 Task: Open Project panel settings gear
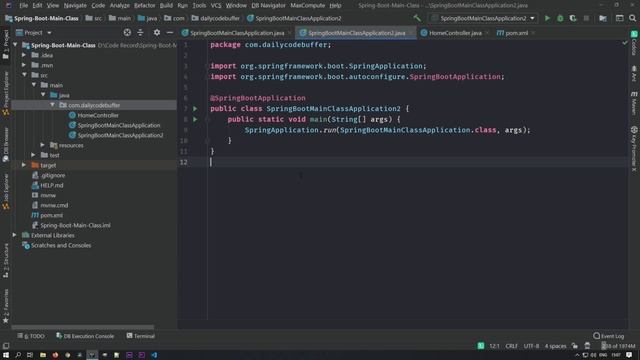coord(157,33)
